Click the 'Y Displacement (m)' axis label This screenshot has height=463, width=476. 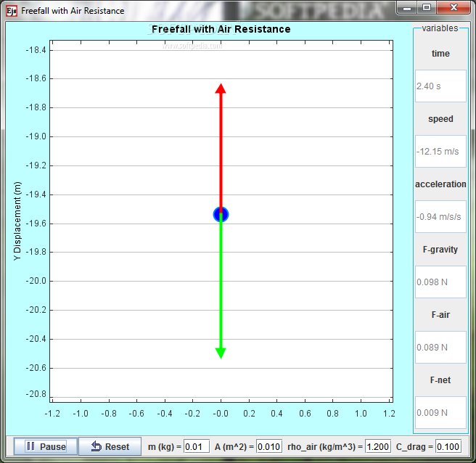click(17, 221)
